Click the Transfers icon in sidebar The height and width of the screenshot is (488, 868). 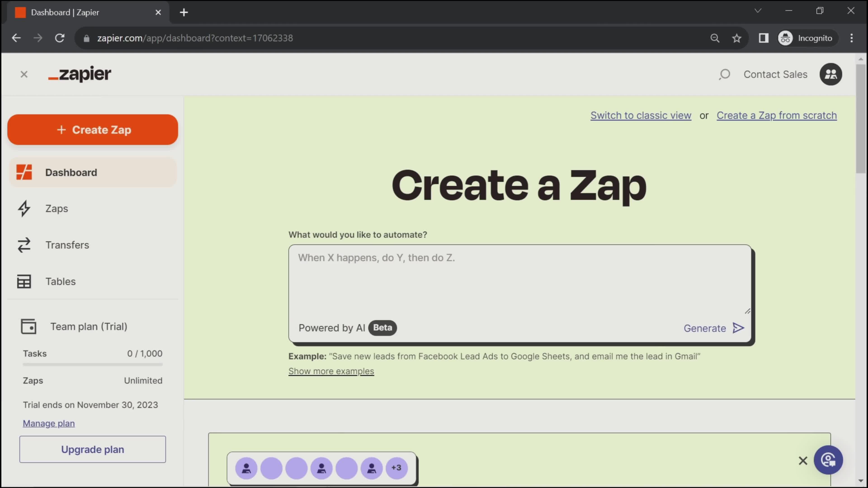coord(24,245)
